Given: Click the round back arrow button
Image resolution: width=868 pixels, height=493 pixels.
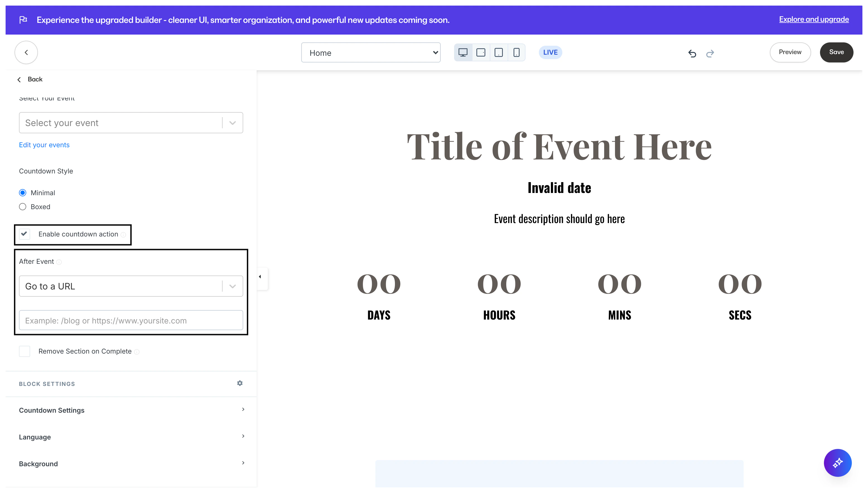Looking at the screenshot, I should click(26, 52).
